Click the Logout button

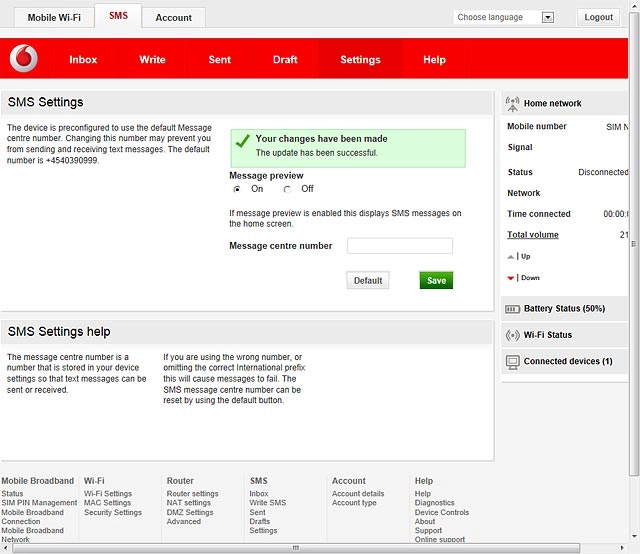click(x=598, y=17)
